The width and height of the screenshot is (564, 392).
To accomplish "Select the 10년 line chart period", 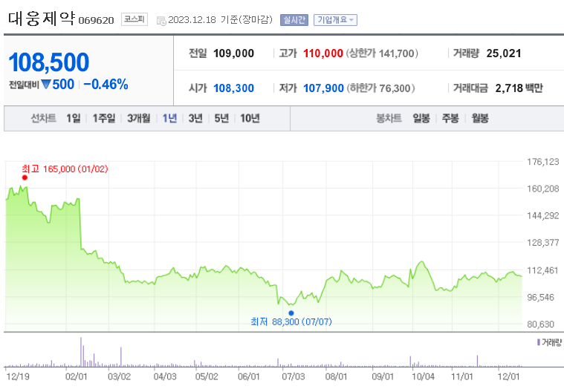I will 250,118.
